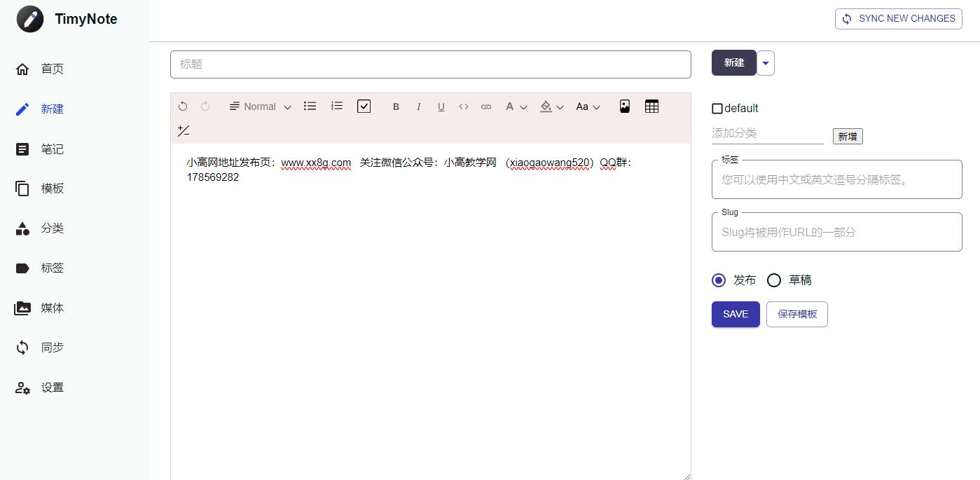Open the fill background color dropdown
This screenshot has height=480, width=980.
(x=552, y=107)
